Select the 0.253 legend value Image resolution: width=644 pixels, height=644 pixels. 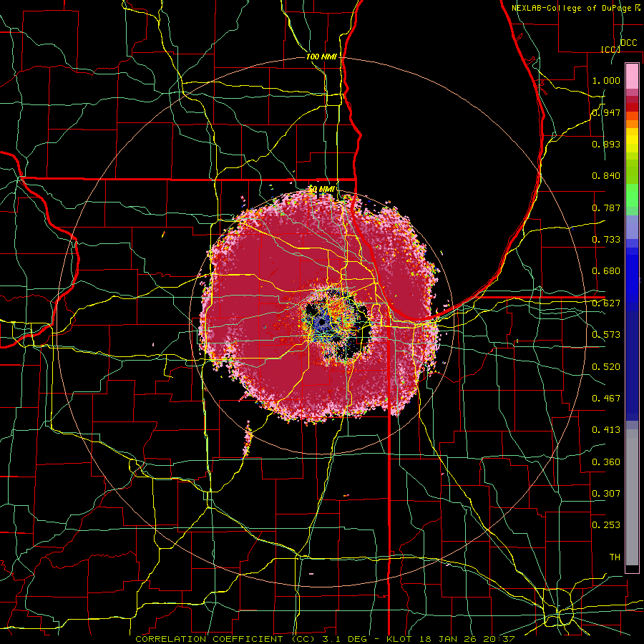[606, 525]
